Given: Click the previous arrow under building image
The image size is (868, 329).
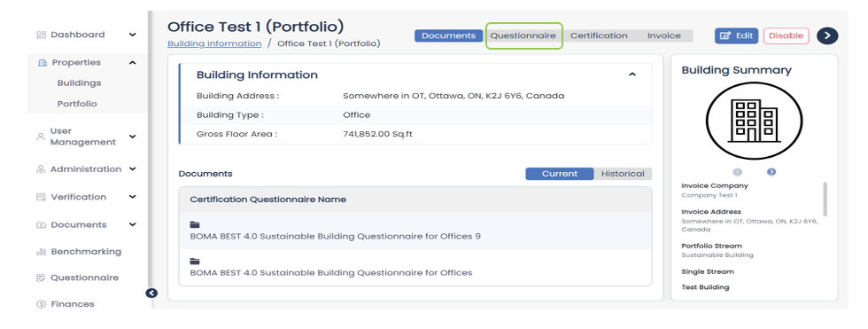Looking at the screenshot, I should pyautogui.click(x=737, y=172).
